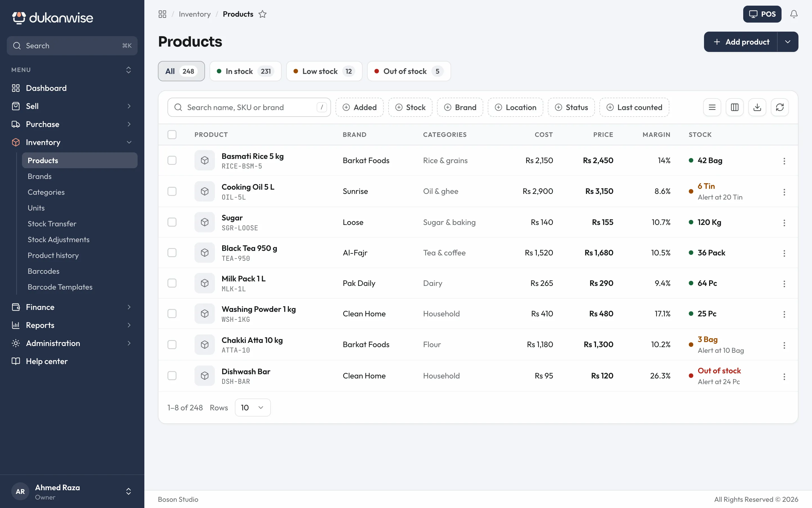Add the Last counted filter
The height and width of the screenshot is (508, 812).
click(634, 107)
